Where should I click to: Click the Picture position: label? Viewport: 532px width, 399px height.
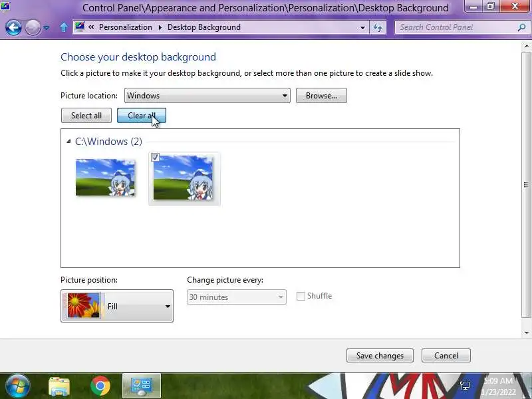(89, 280)
